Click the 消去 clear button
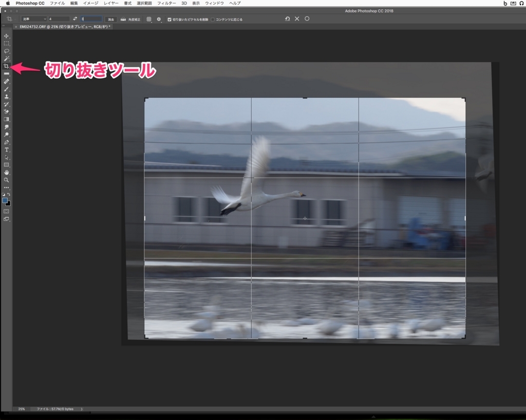 pos(110,19)
